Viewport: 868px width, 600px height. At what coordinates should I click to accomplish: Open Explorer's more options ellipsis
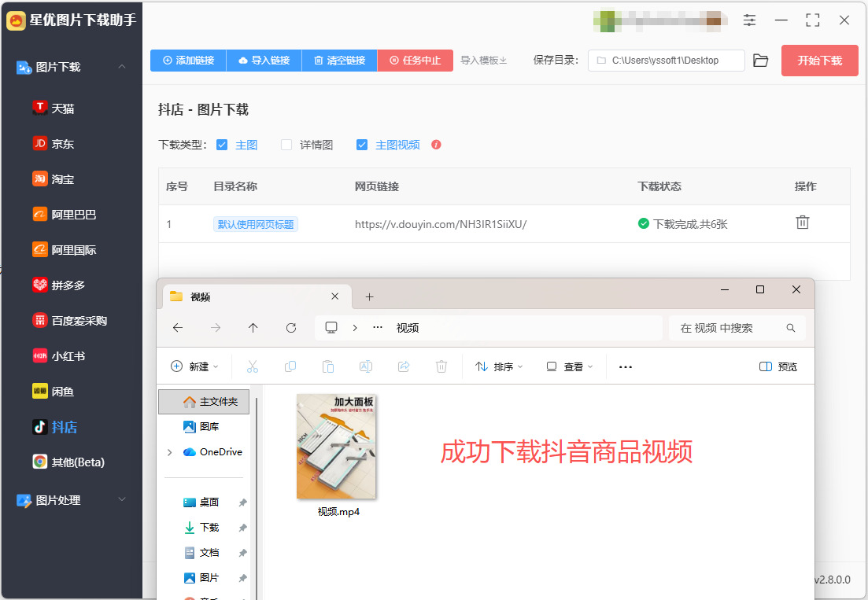click(x=626, y=366)
